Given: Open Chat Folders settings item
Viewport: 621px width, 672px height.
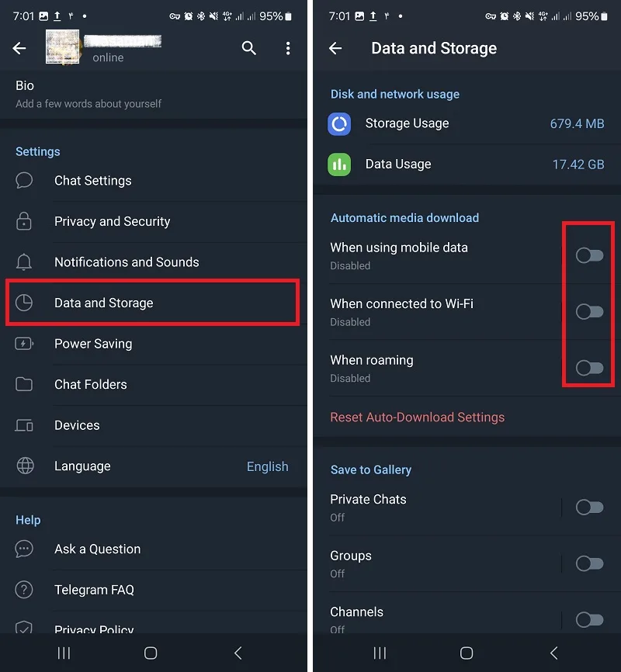Looking at the screenshot, I should click(x=154, y=384).
